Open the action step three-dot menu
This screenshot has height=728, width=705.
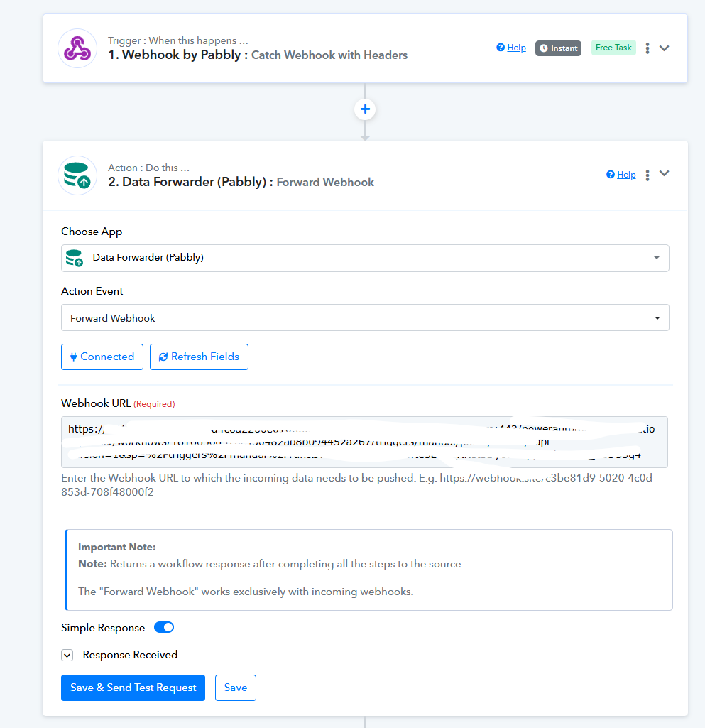pyautogui.click(x=647, y=175)
